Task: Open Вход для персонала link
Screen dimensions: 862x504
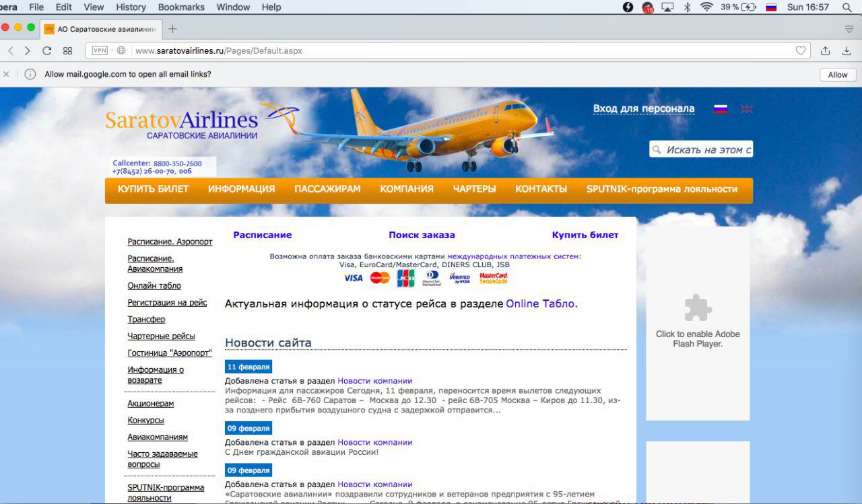Action: [x=644, y=109]
